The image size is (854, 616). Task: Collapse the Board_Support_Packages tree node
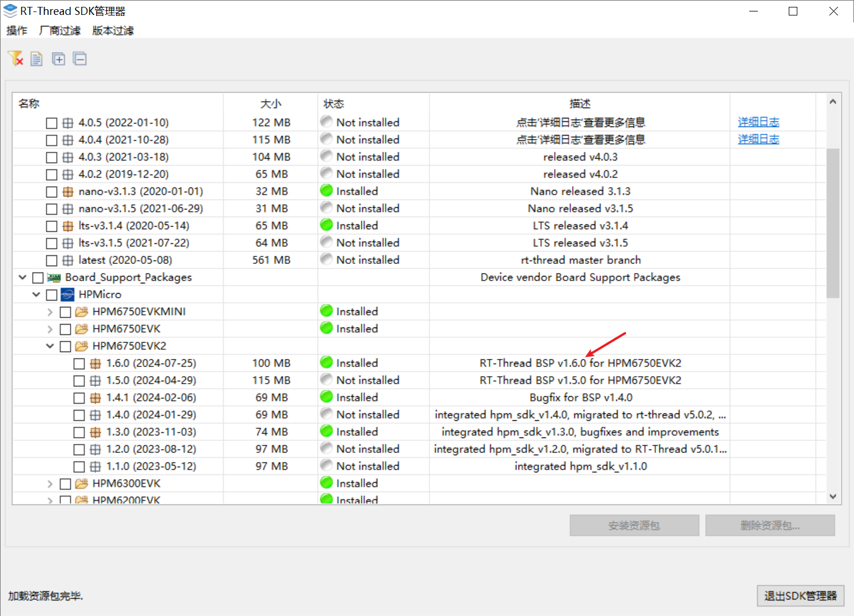[x=22, y=278]
